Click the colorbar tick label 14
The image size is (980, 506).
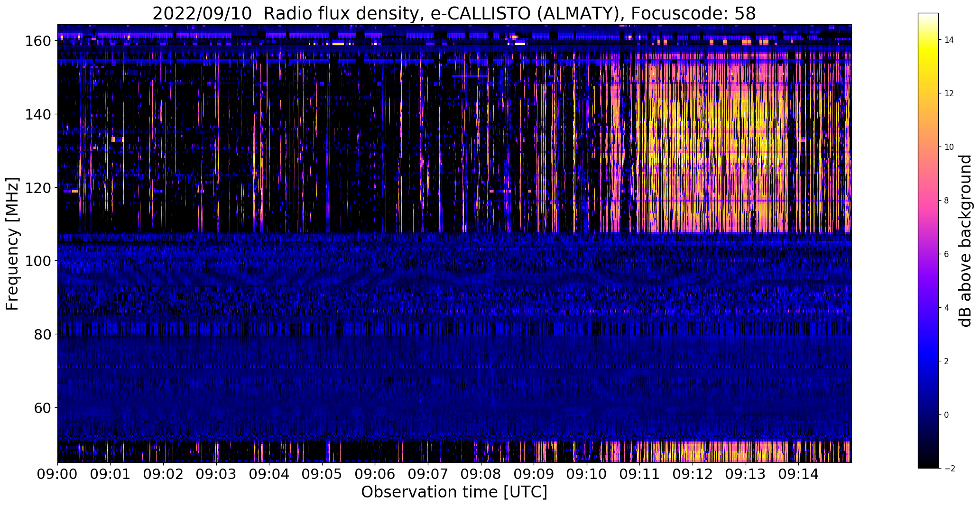tap(949, 40)
